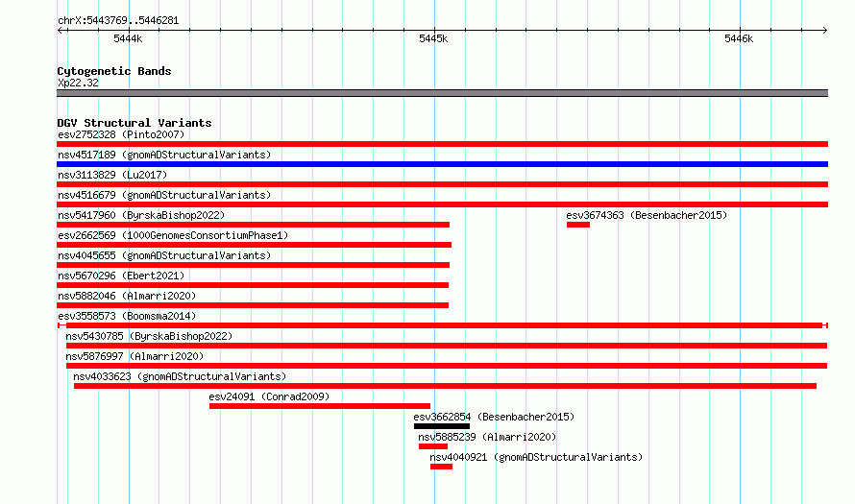Click the red nsv4033623 variant bar
The width and height of the screenshot is (855, 504).
point(445,386)
